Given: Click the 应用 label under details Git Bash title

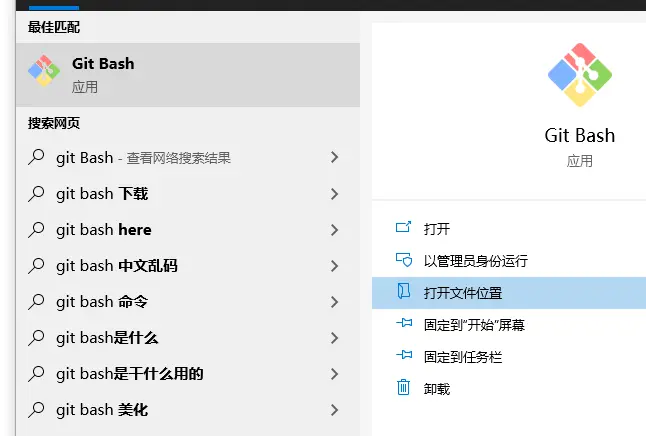Looking at the screenshot, I should coord(580,161).
